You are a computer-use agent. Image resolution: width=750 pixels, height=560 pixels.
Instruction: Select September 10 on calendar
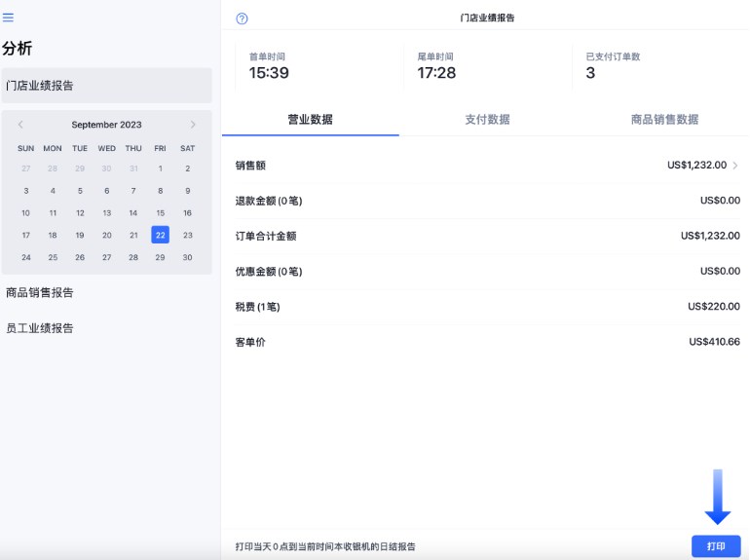click(25, 212)
